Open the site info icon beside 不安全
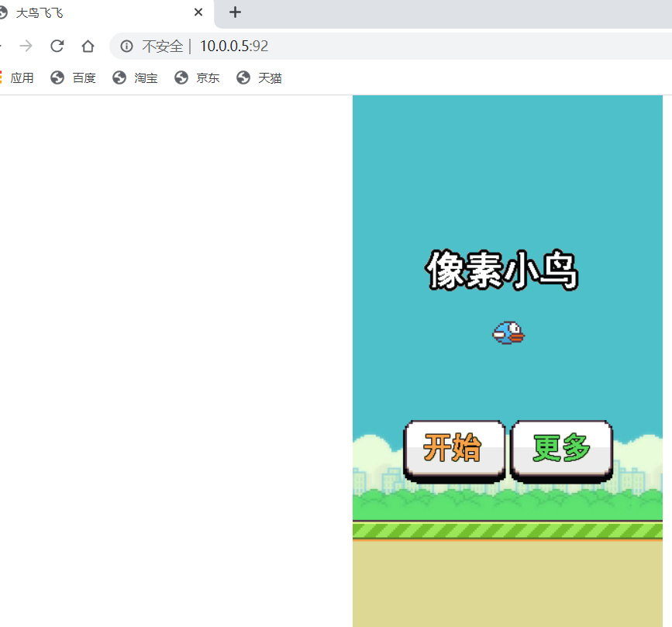This screenshot has width=672, height=627. [x=126, y=46]
